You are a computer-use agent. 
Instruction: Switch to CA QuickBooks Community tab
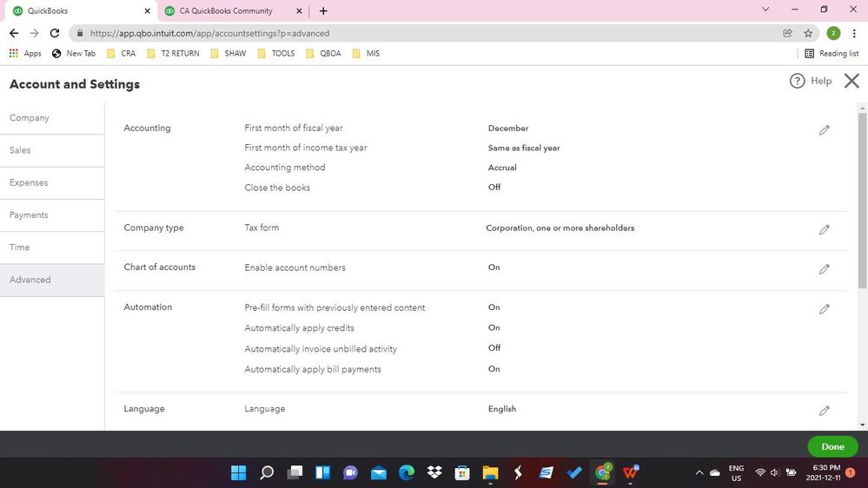coord(233,10)
